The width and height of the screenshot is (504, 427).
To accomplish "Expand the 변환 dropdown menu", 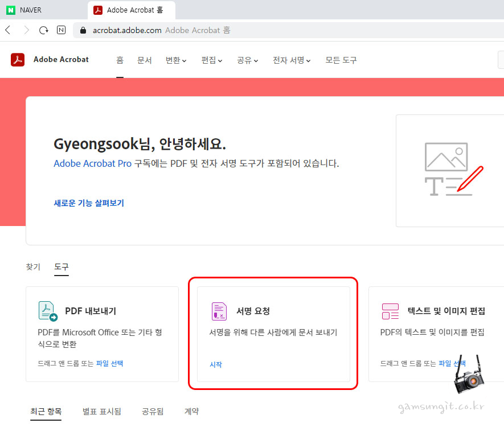I will (176, 60).
